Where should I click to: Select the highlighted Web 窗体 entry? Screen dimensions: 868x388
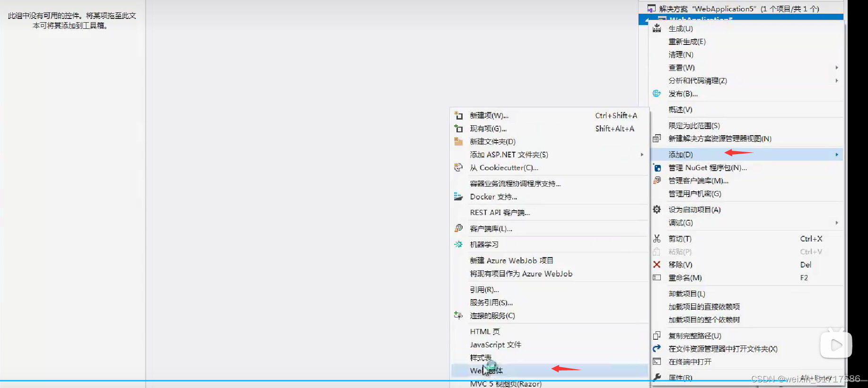coord(549,371)
